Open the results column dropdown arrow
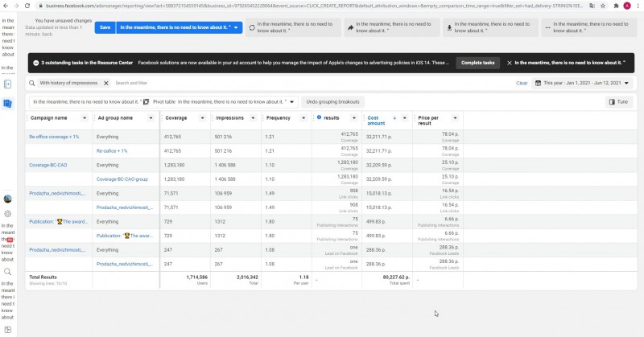 353,117
